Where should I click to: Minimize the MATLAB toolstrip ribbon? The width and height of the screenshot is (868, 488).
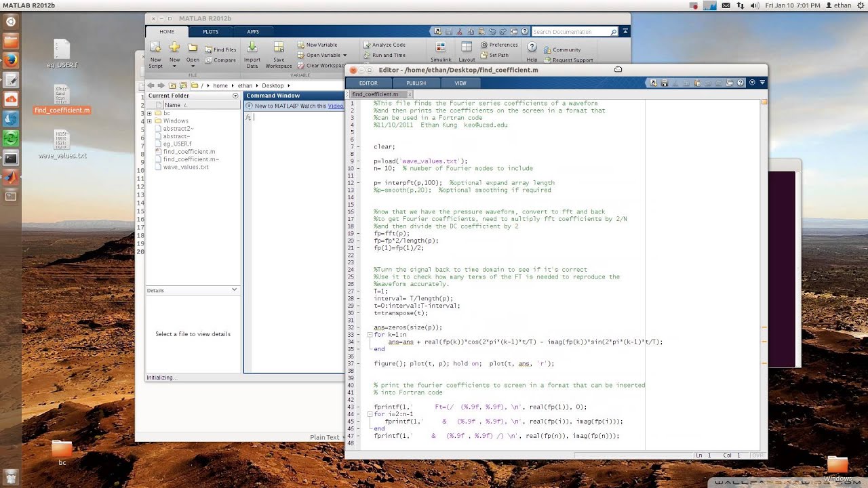[626, 31]
